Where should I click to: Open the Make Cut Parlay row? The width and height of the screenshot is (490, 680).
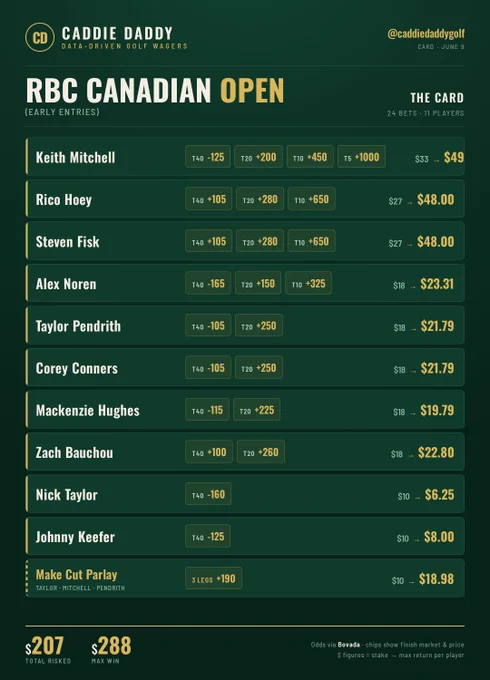coord(245,579)
